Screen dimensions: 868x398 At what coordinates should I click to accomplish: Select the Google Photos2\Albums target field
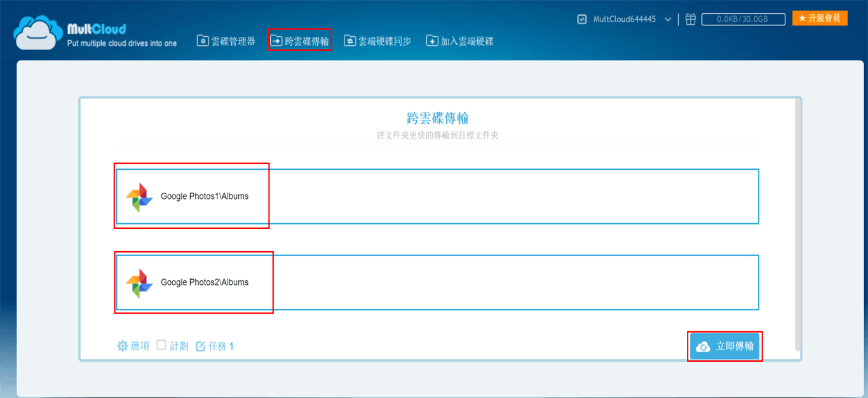coord(438,282)
